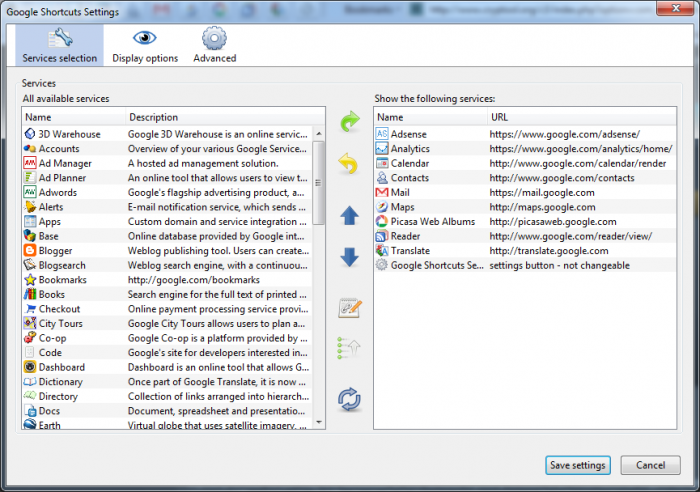Viewport: 700px width, 492px height.
Task: Click the scroll down arrow of available services
Action: [x=319, y=422]
